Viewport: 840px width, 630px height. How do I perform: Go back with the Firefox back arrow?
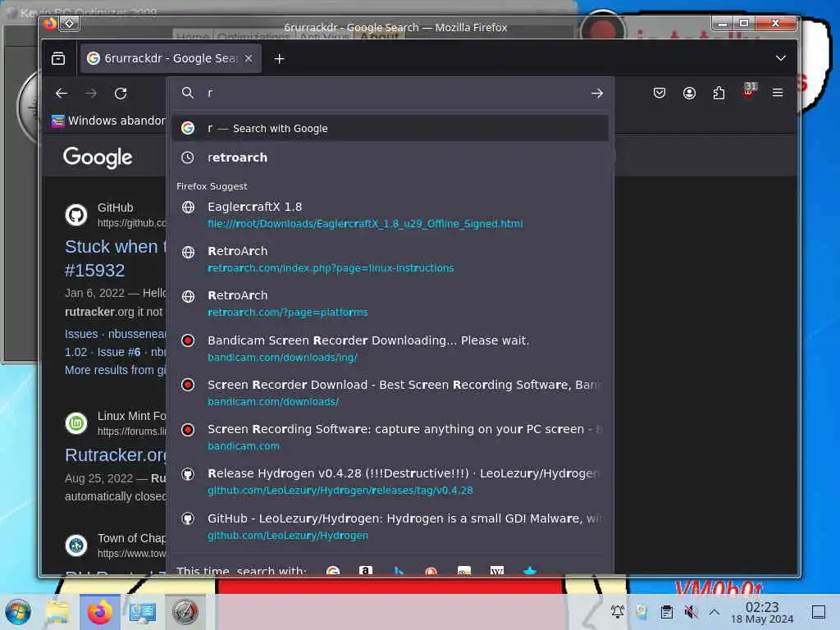[x=62, y=94]
